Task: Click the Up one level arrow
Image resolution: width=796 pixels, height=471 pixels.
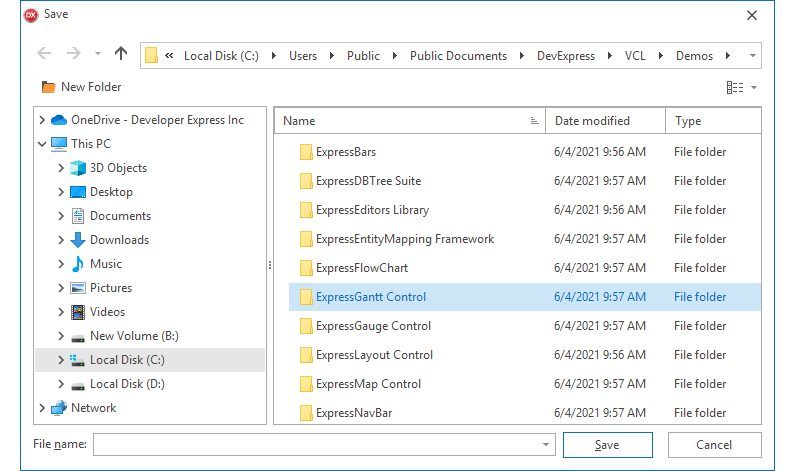Action: [x=121, y=54]
